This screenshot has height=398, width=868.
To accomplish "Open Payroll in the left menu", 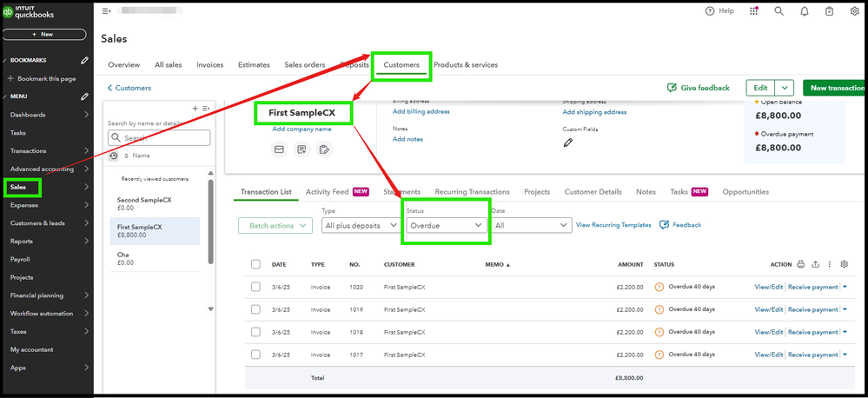I will click(x=20, y=259).
